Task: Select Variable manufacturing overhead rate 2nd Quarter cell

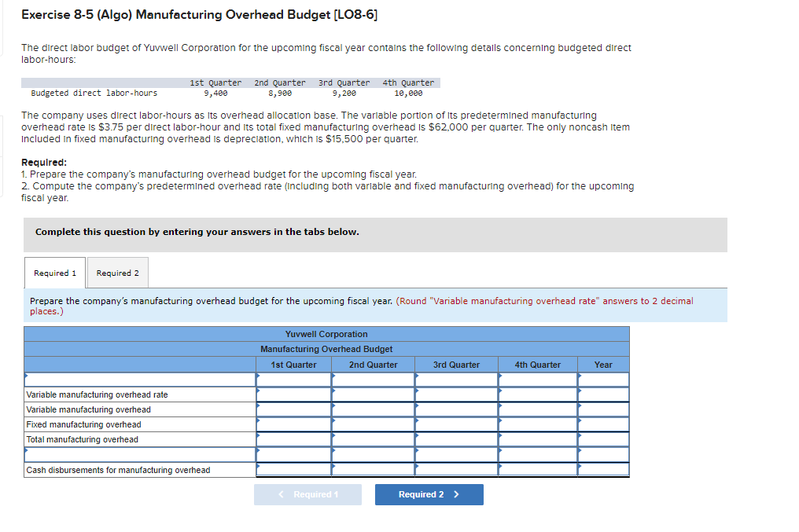Action: coord(373,394)
